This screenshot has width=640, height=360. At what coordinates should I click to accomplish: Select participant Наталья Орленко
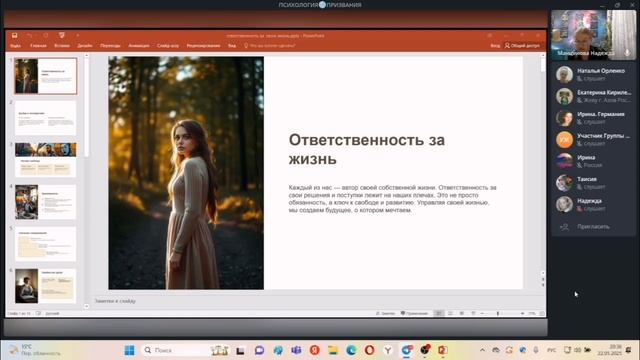593,74
